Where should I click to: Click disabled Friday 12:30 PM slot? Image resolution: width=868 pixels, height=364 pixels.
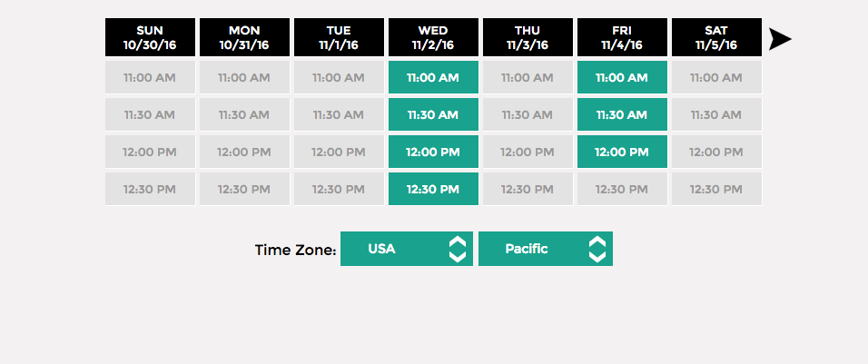pyautogui.click(x=622, y=190)
